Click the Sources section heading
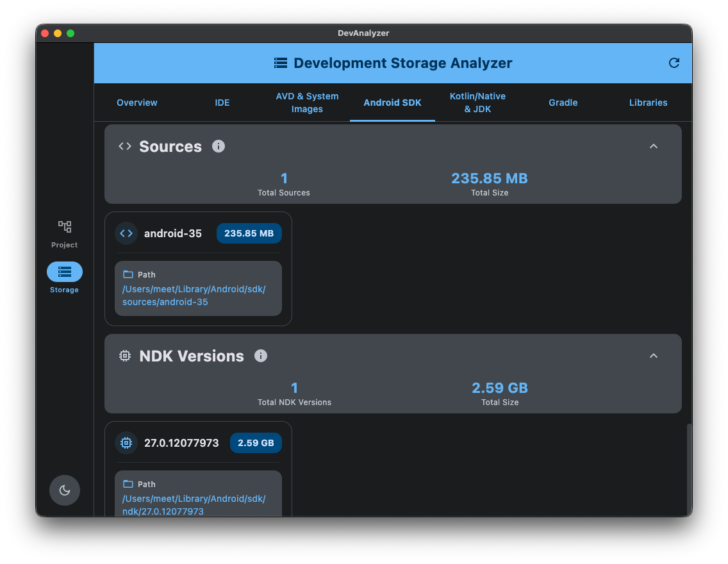 (170, 146)
